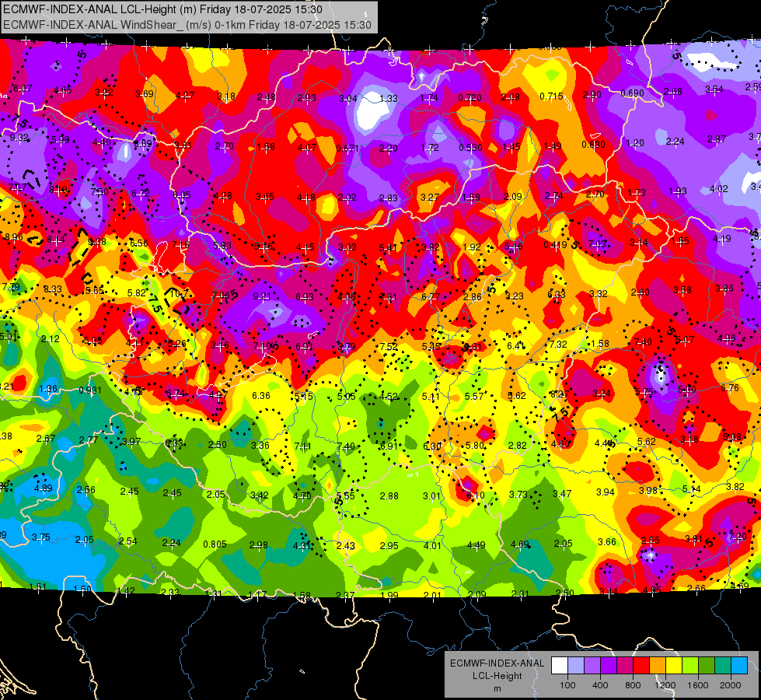The image size is (761, 700).
Task: Click the wind shear value 6.07
Action: (x=23, y=89)
